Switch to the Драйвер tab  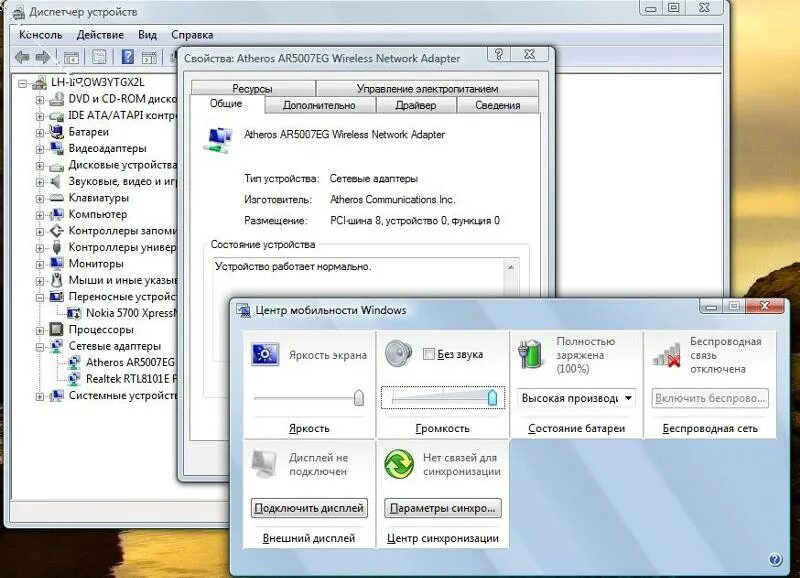(x=416, y=105)
